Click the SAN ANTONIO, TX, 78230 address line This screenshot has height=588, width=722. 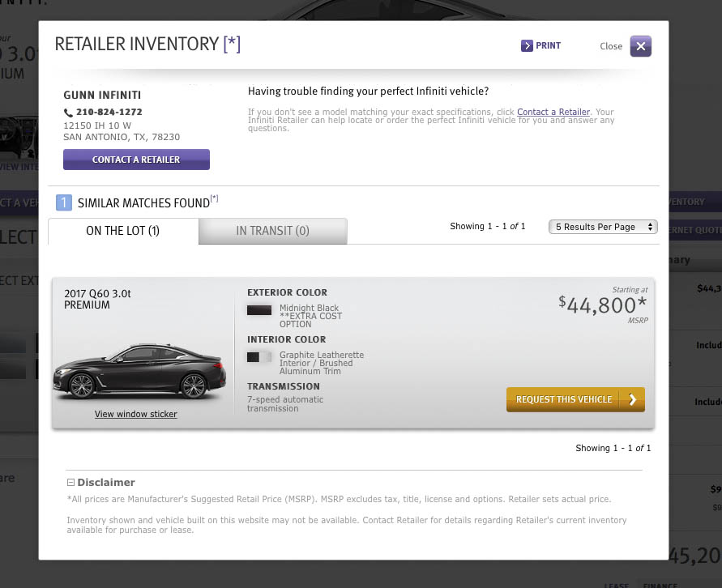(x=122, y=137)
